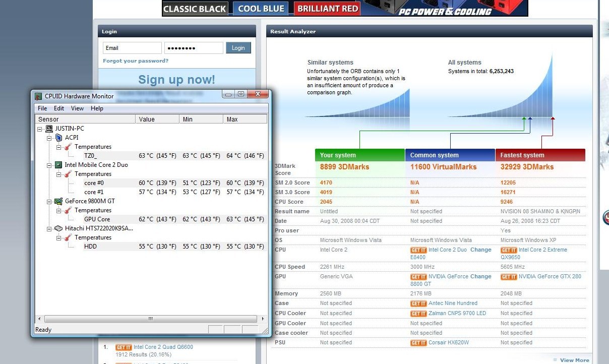609x364 pixels.
Task: Click left scroll arrow in Hardware Monitor
Action: click(x=39, y=319)
